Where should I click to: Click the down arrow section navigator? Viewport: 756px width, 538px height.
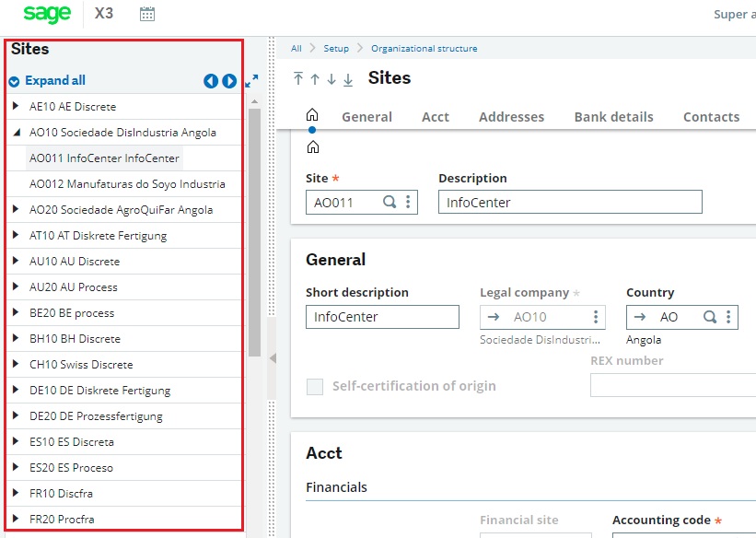point(331,79)
